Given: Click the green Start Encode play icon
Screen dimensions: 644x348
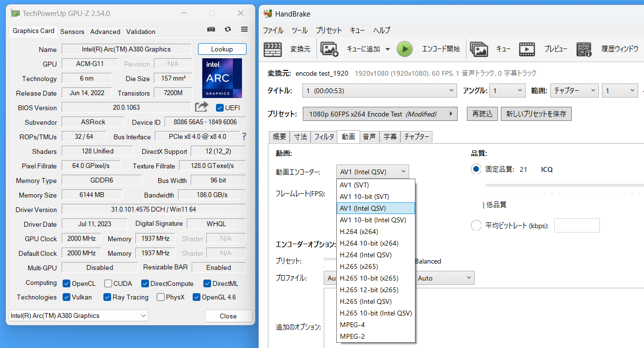Looking at the screenshot, I should (x=405, y=49).
